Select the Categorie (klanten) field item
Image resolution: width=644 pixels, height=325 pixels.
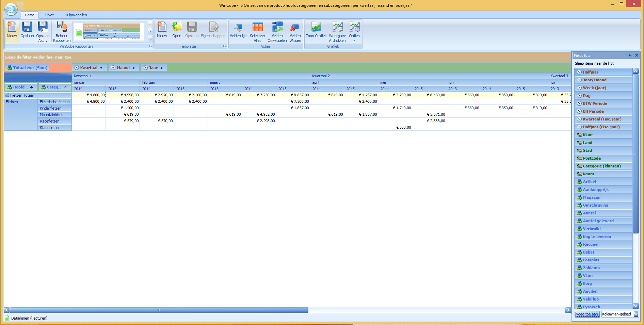pos(603,166)
